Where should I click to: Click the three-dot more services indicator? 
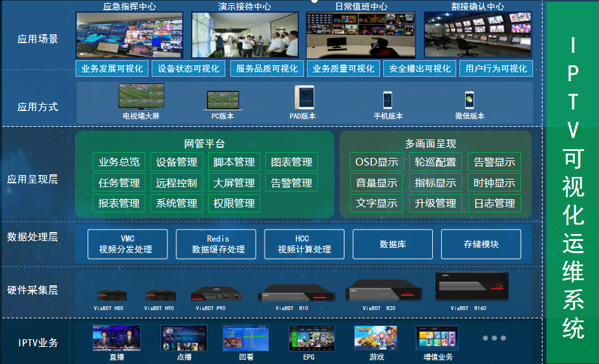click(494, 338)
